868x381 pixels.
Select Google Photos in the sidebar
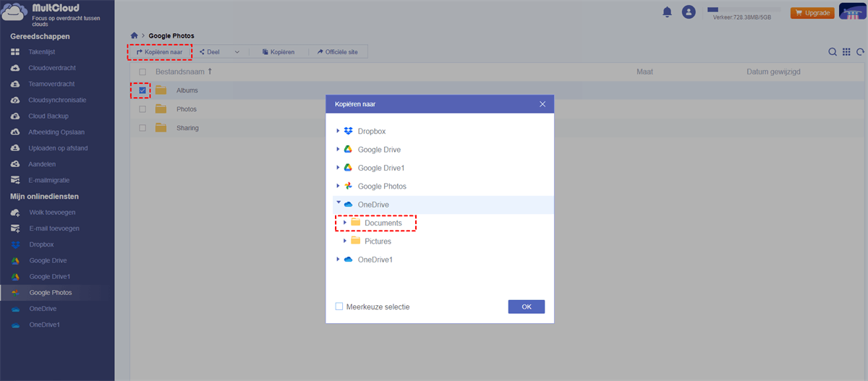coord(51,293)
